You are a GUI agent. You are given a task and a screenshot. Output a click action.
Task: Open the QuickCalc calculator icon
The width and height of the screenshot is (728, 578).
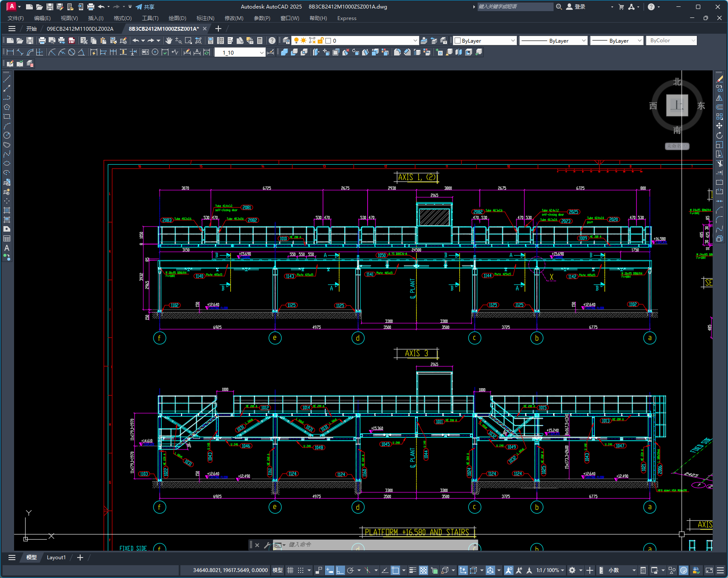click(x=260, y=41)
